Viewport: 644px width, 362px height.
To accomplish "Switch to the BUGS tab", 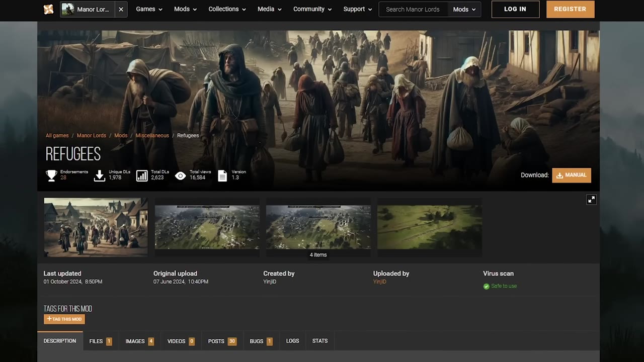I will click(261, 341).
